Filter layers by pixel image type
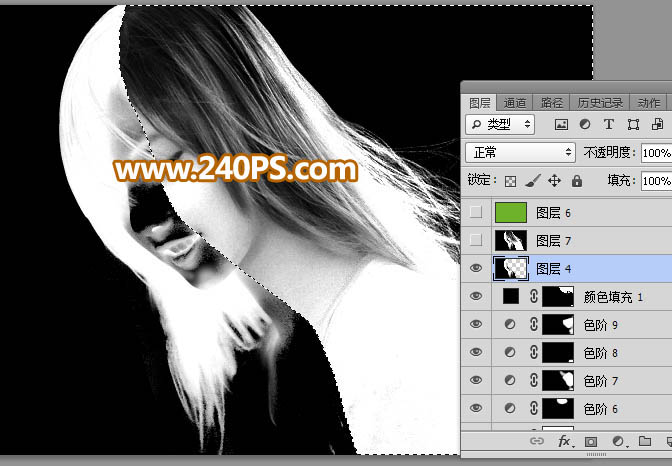The height and width of the screenshot is (466, 672). coord(561,125)
